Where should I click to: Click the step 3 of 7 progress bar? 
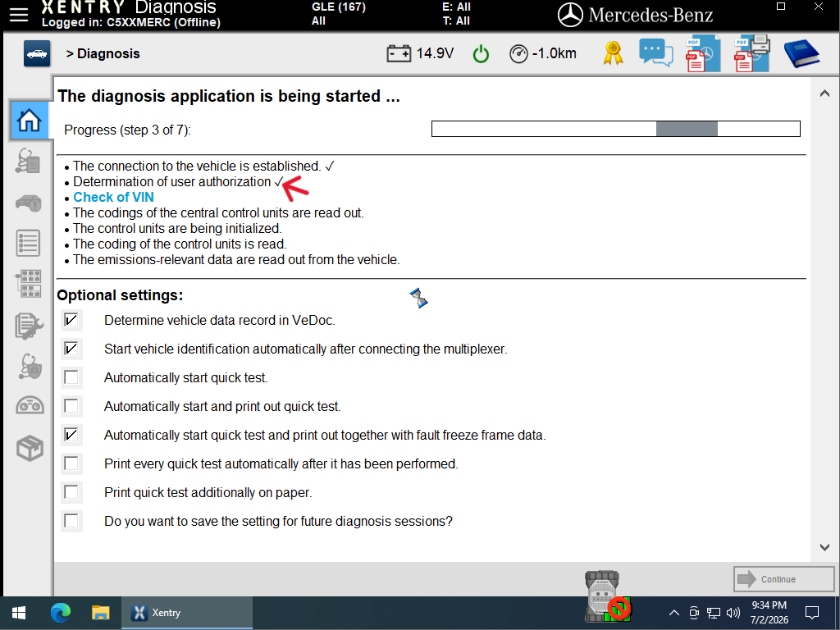(616, 129)
